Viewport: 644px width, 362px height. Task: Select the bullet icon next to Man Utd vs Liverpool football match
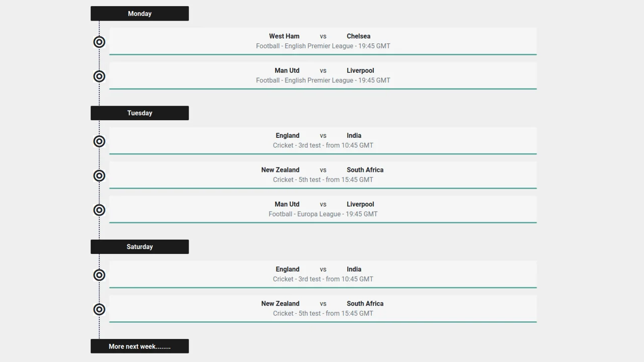point(99,76)
